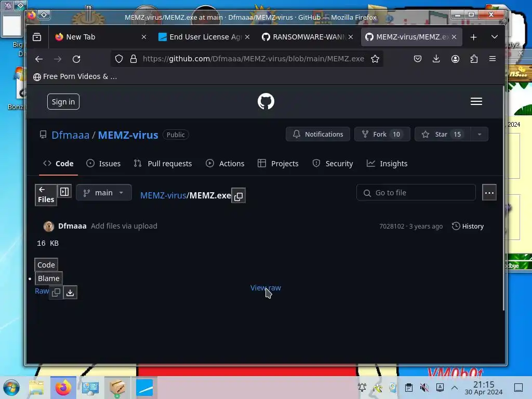Open Firefox Downloads panel
The image size is (532, 399).
point(436,59)
